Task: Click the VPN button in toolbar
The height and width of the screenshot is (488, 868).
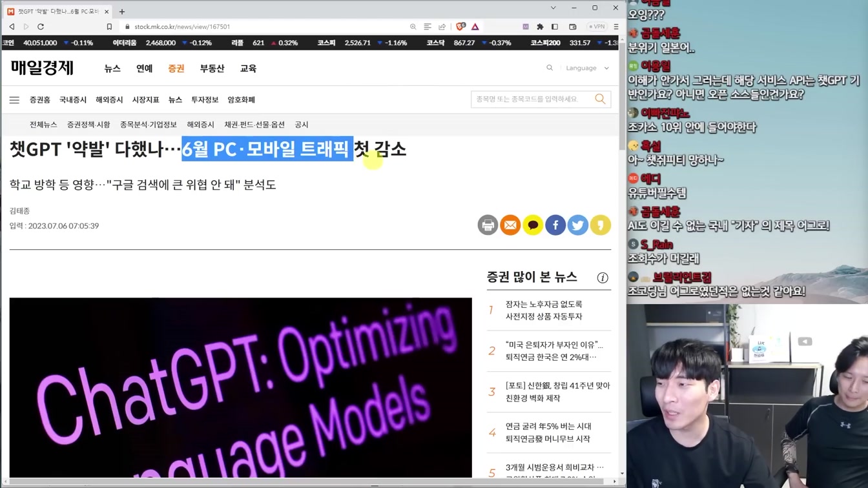Action: point(597,26)
